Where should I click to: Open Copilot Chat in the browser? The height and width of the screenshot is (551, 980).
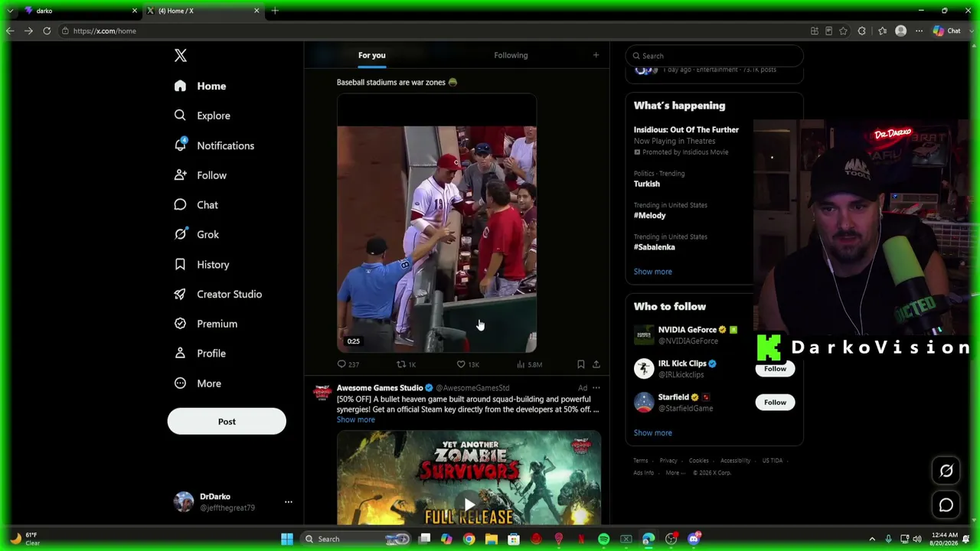tap(947, 31)
